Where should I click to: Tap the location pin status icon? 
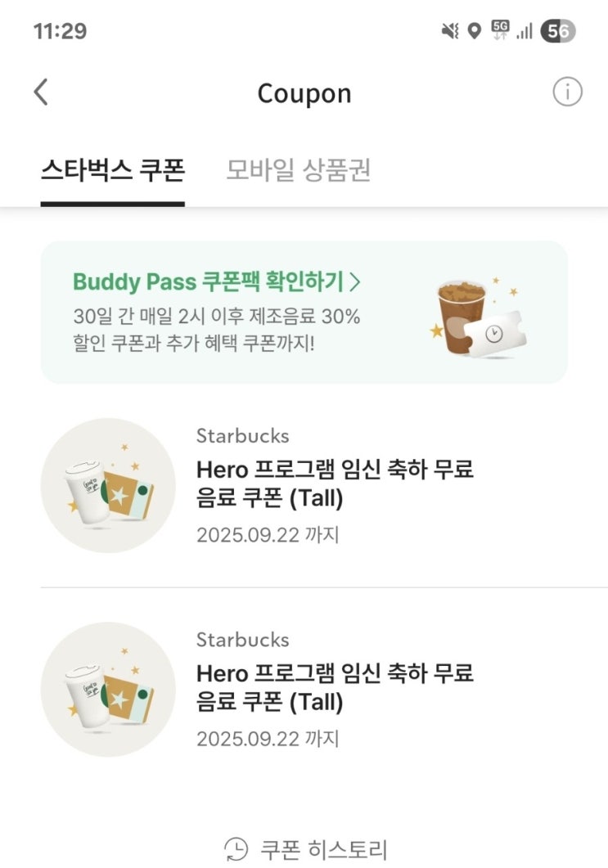point(474,31)
